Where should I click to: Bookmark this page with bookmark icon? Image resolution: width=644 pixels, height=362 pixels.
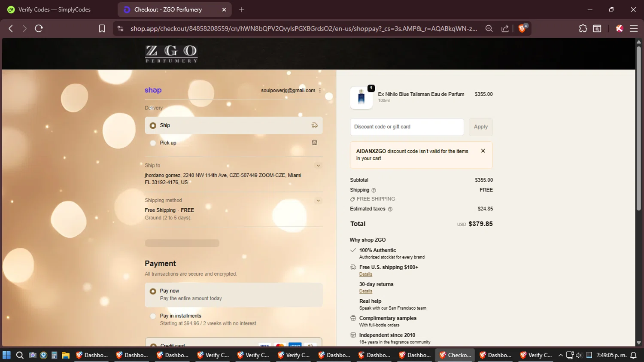(102, 28)
